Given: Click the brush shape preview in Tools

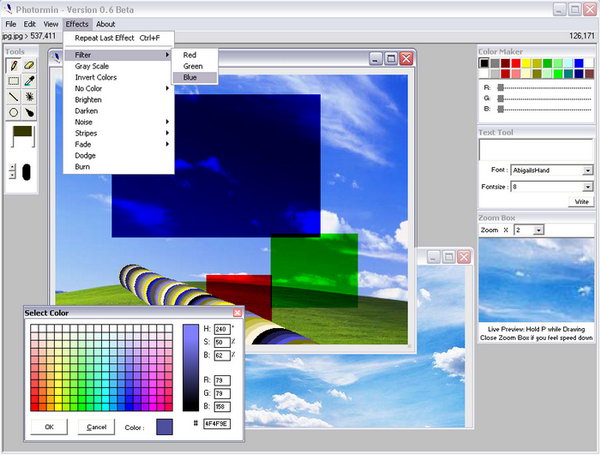Looking at the screenshot, I should coord(26,172).
